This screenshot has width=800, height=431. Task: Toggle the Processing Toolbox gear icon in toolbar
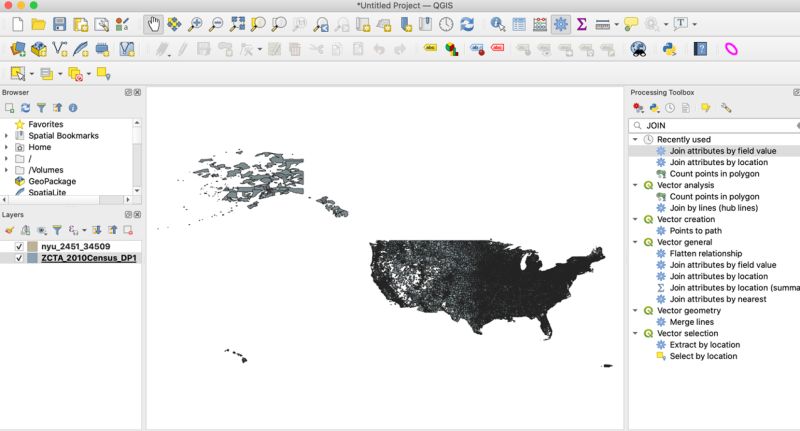tap(561, 24)
